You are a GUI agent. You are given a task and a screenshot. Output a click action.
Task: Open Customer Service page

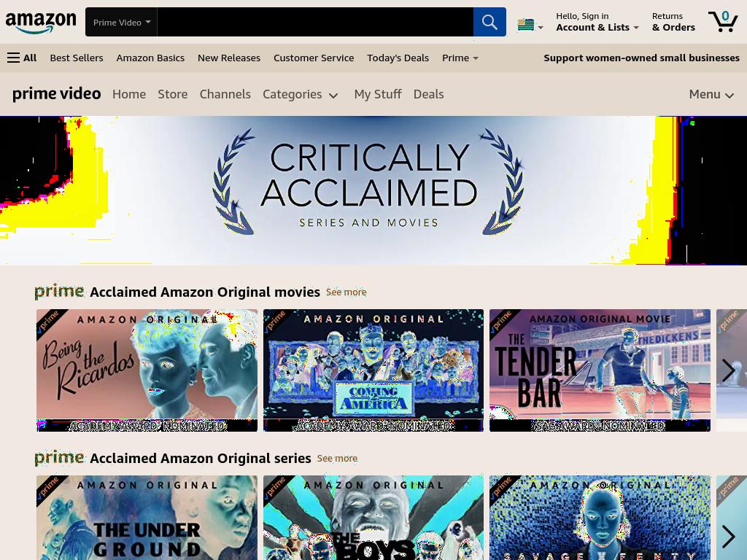314,58
